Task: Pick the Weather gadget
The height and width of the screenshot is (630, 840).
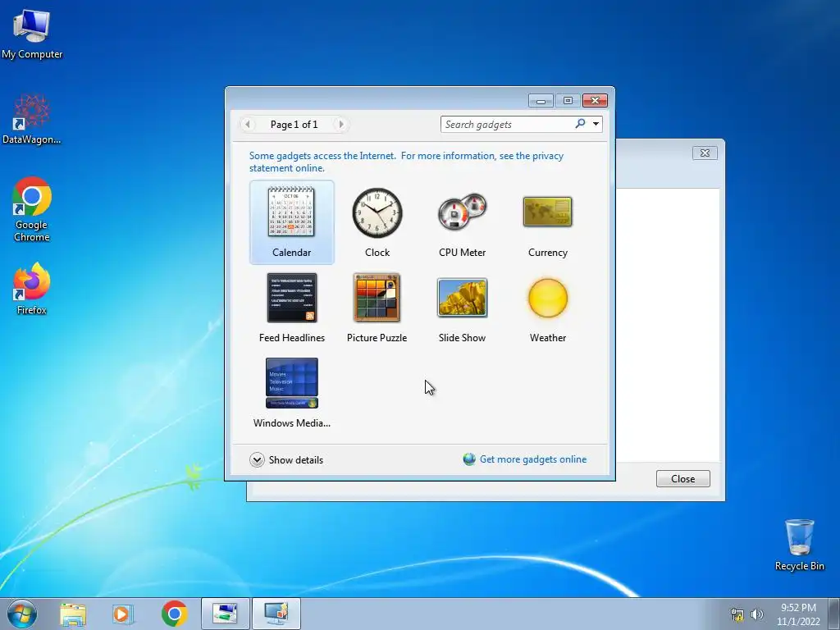Action: pyautogui.click(x=547, y=308)
